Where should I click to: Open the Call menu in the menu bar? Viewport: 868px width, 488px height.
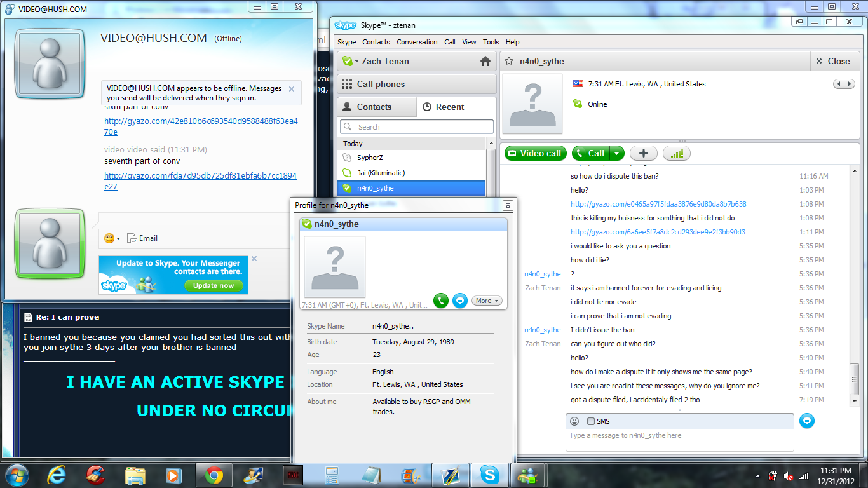[450, 42]
